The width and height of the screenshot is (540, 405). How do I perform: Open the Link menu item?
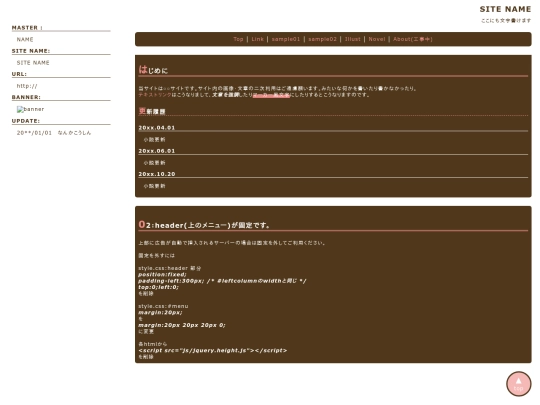257,39
